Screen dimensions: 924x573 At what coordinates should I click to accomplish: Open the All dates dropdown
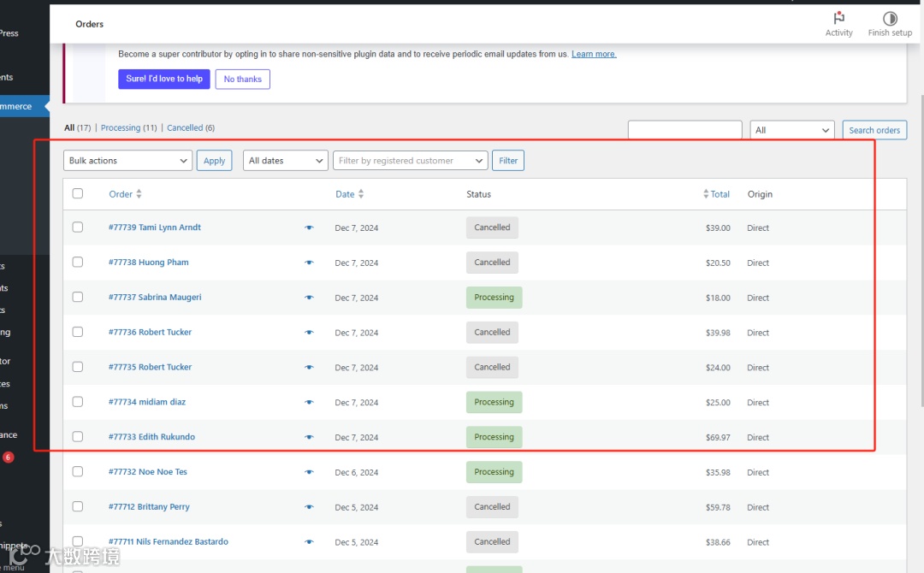click(x=286, y=161)
